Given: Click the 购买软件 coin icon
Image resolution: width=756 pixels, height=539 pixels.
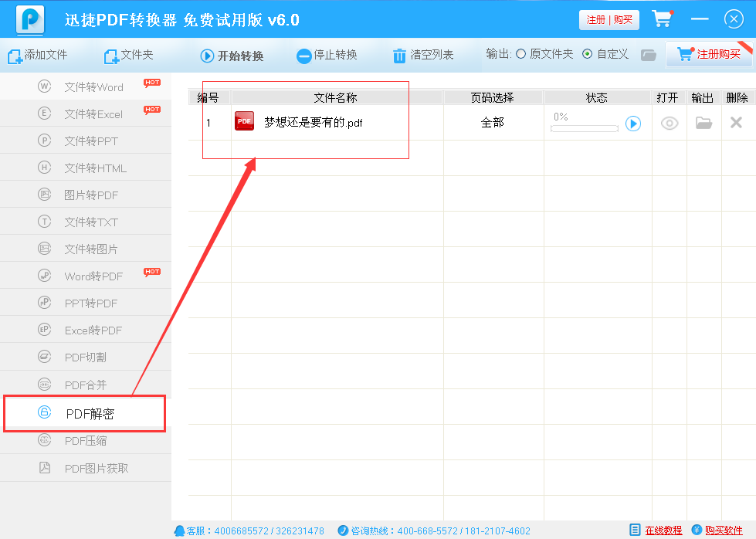Looking at the screenshot, I should 697,530.
